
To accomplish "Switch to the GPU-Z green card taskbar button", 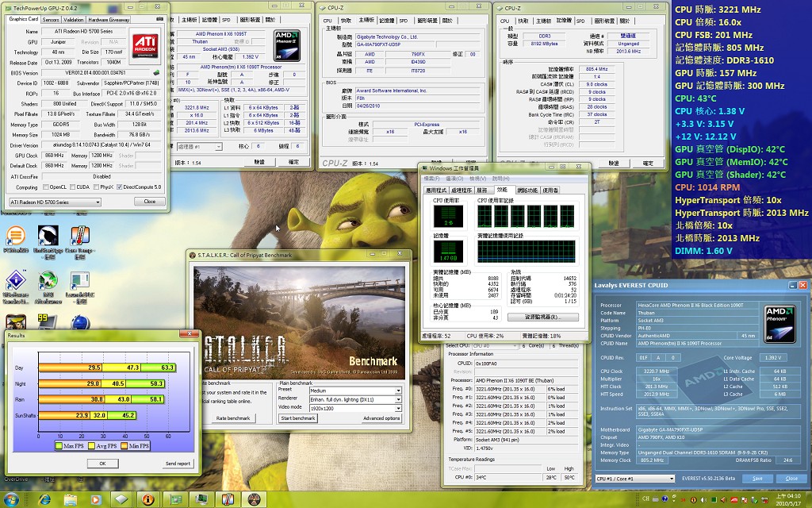I will point(175,500).
